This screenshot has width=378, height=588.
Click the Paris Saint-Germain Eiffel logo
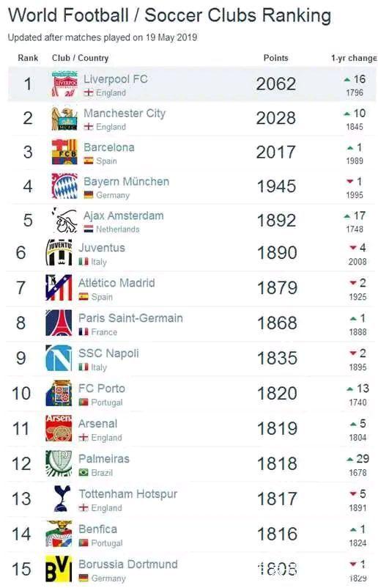(59, 323)
